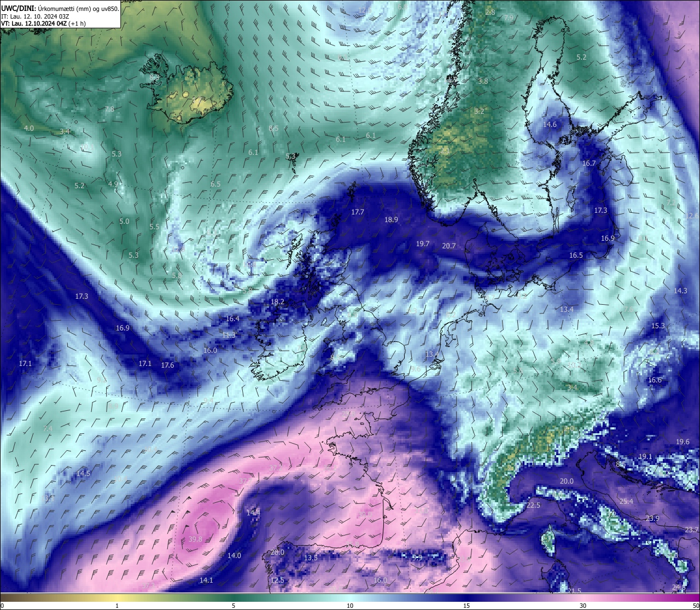Click the 17.6 value on the map
Image resolution: width=700 pixels, height=610 pixels.
tap(167, 365)
